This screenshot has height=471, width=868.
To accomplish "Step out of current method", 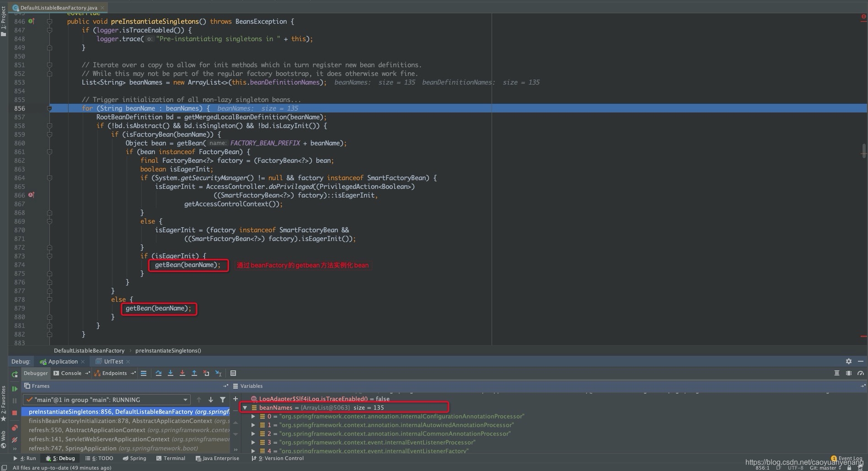I will 194,374.
